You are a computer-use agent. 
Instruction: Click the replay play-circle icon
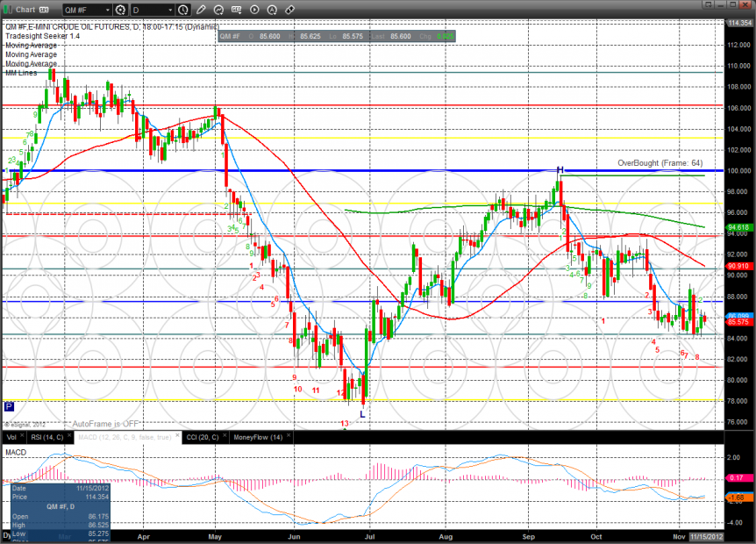(x=254, y=10)
